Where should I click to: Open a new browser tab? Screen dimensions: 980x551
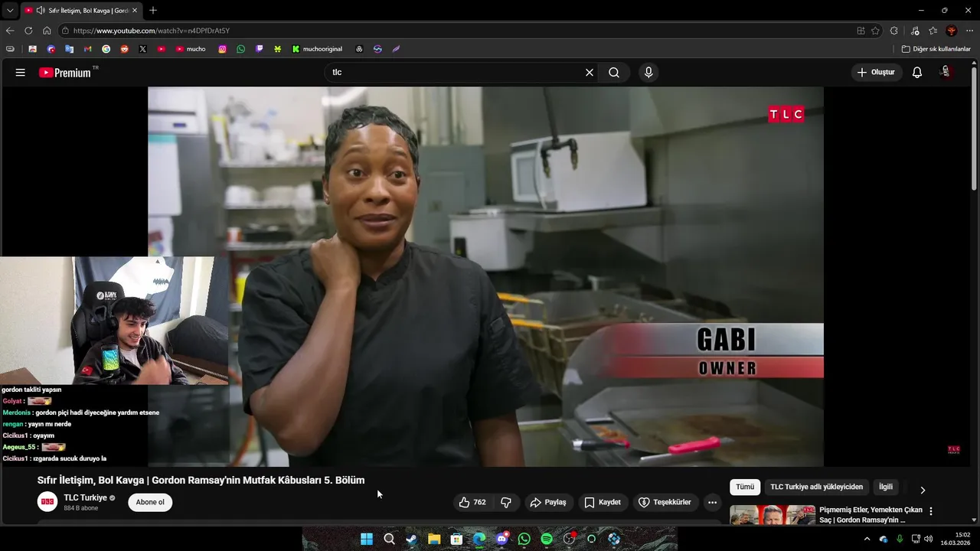point(153,11)
